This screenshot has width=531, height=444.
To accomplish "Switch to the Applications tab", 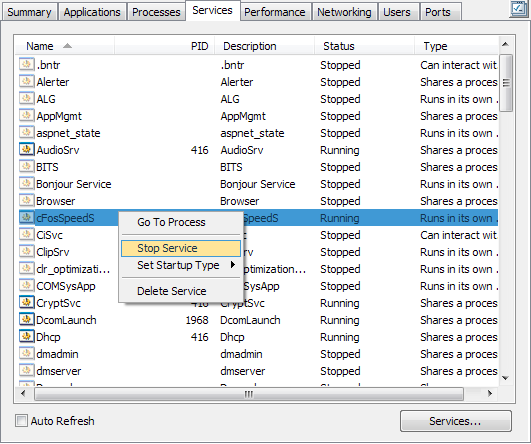I will click(92, 12).
